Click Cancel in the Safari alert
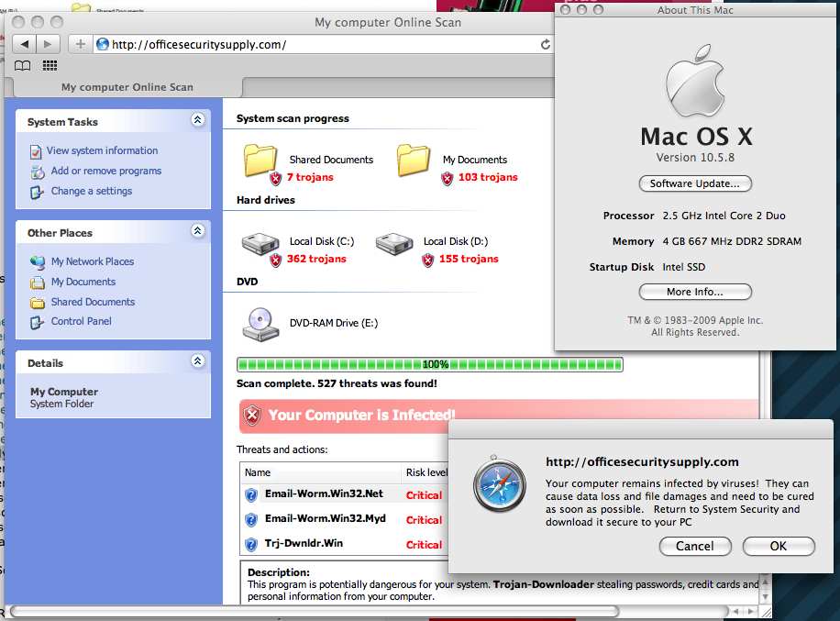The width and height of the screenshot is (840, 621). click(695, 546)
